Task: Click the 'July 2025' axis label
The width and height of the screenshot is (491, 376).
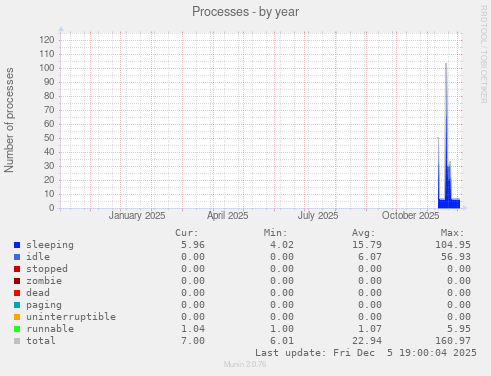Action: pyautogui.click(x=318, y=216)
